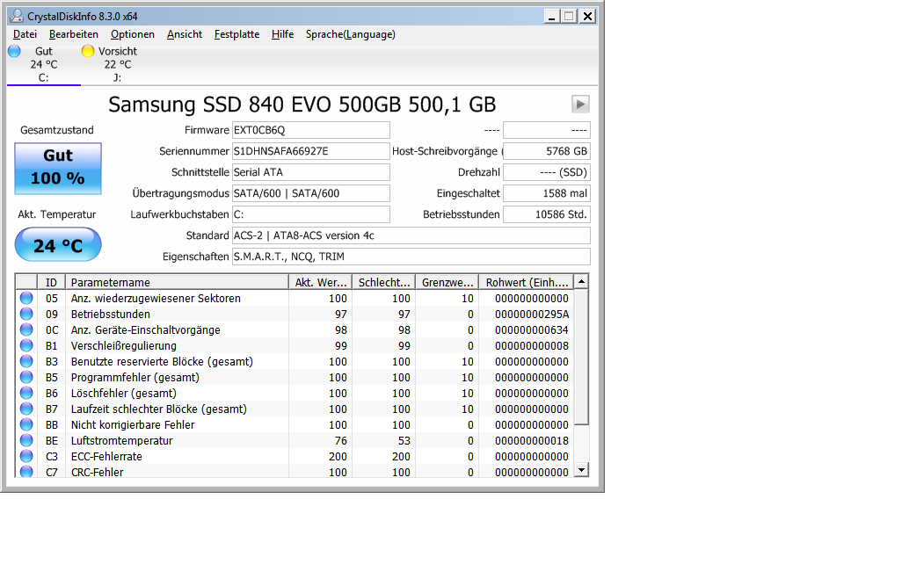The image size is (924, 579).
Task: Click the Grenzwe... column header
Action: click(x=447, y=282)
